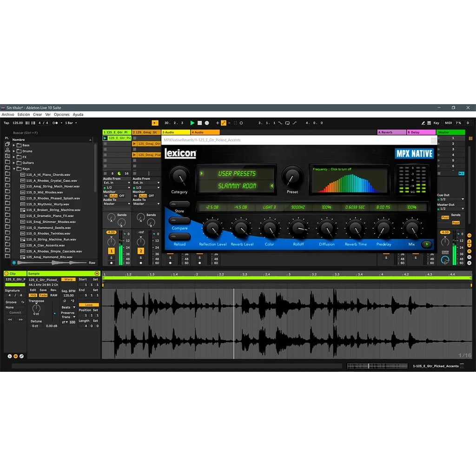Viewport: 476px width, 476px height.
Task: Arm track 2 for recording
Action: (141, 263)
